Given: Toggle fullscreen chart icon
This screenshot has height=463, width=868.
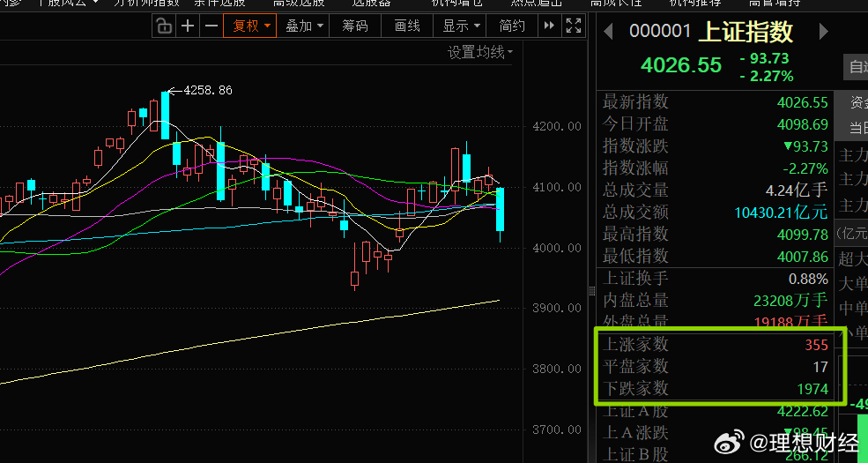Looking at the screenshot, I should pos(574,26).
